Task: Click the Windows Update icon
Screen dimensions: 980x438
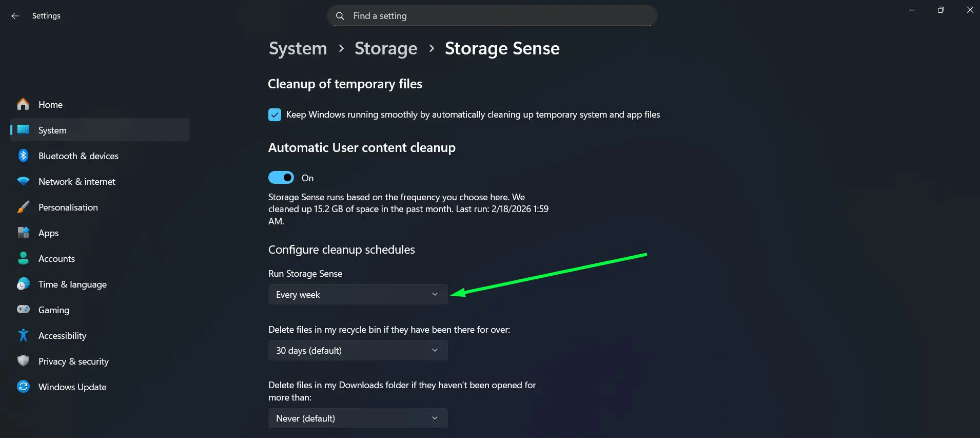Action: [24, 387]
